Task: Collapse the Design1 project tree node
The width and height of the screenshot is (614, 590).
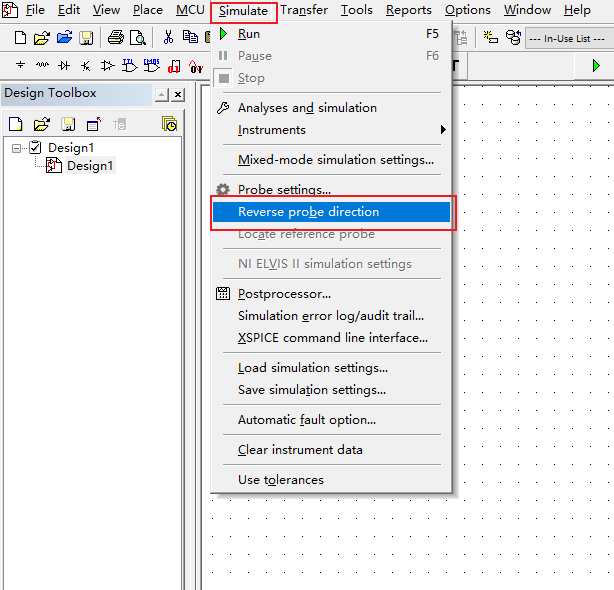Action: 16,148
